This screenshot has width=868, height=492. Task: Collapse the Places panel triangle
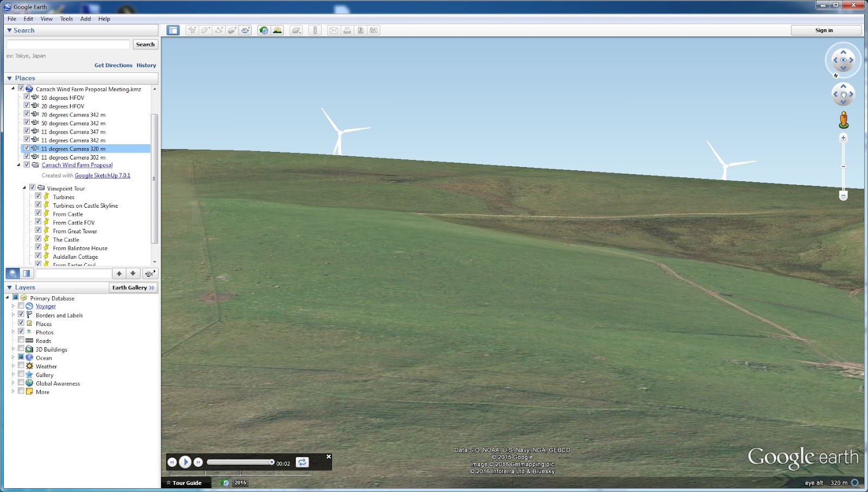click(x=9, y=78)
